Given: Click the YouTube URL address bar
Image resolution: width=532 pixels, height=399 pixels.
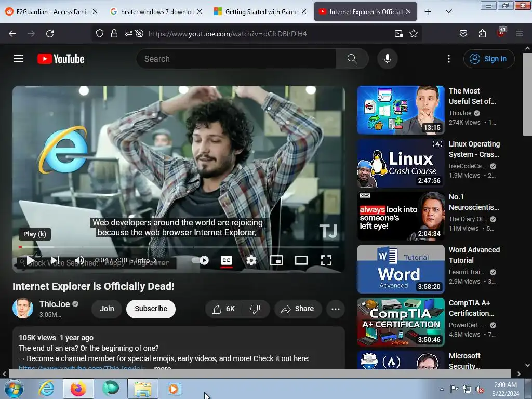Looking at the screenshot, I should point(228,34).
